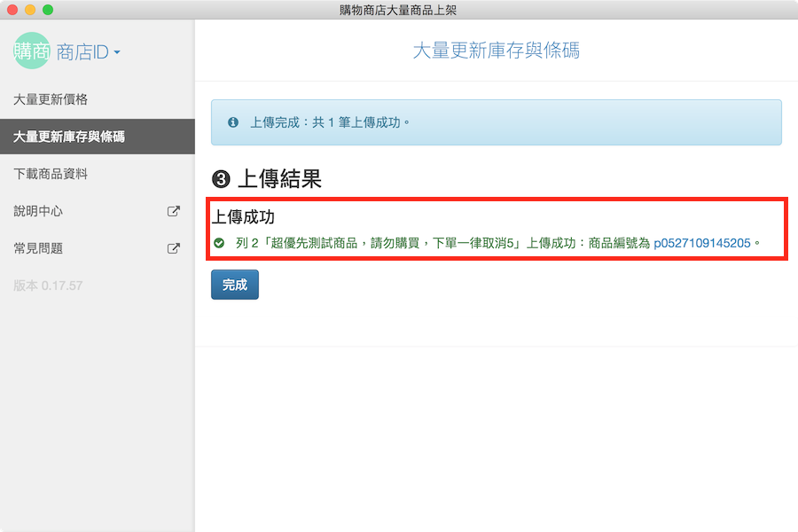Click the external link icon beside 說明中心
Screen dimensions: 798x532
click(174, 211)
